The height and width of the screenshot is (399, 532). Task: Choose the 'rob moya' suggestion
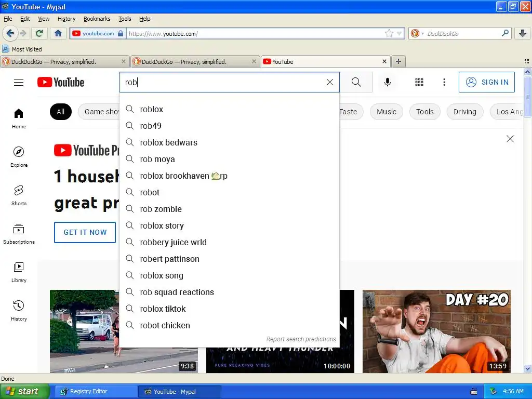pos(229,159)
